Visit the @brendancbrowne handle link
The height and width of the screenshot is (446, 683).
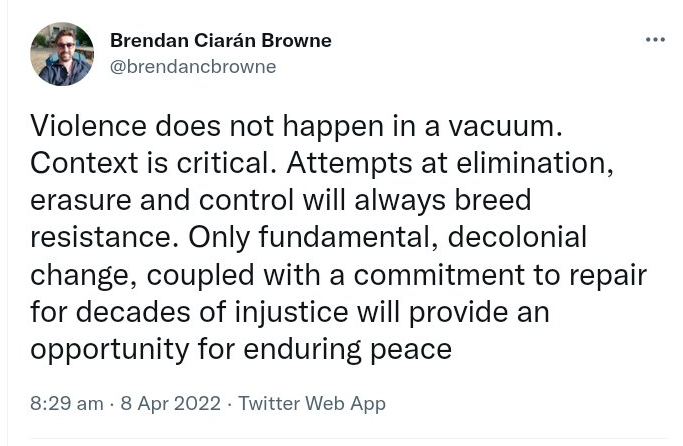click(193, 67)
